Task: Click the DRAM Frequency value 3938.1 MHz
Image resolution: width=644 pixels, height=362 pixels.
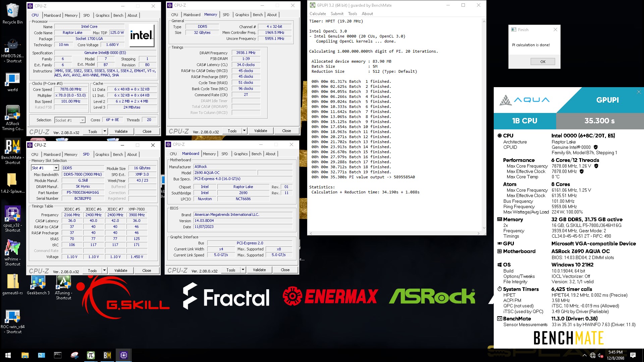Action: click(x=246, y=53)
